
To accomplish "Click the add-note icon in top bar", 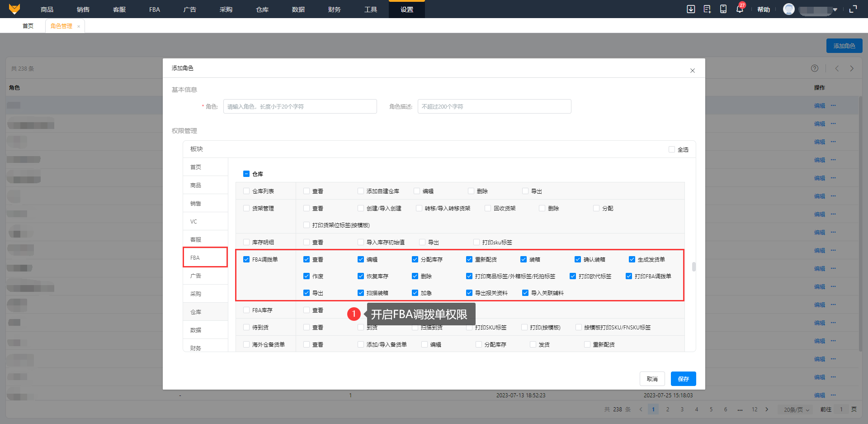I will 707,9.
